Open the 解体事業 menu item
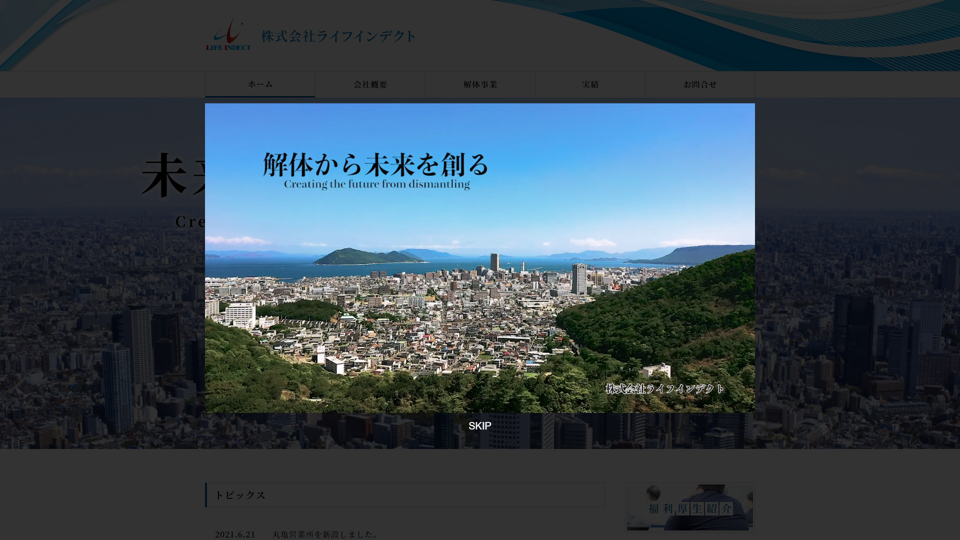 (480, 85)
